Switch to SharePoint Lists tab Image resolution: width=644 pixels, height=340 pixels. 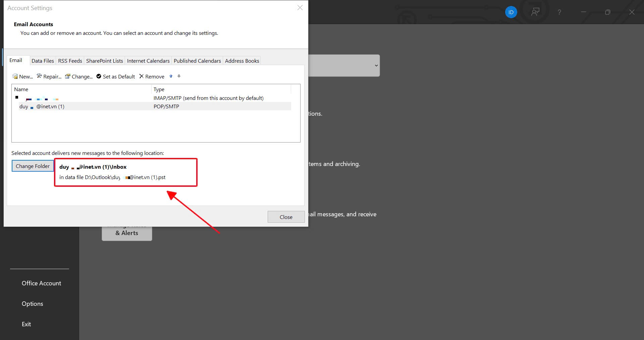[104, 61]
